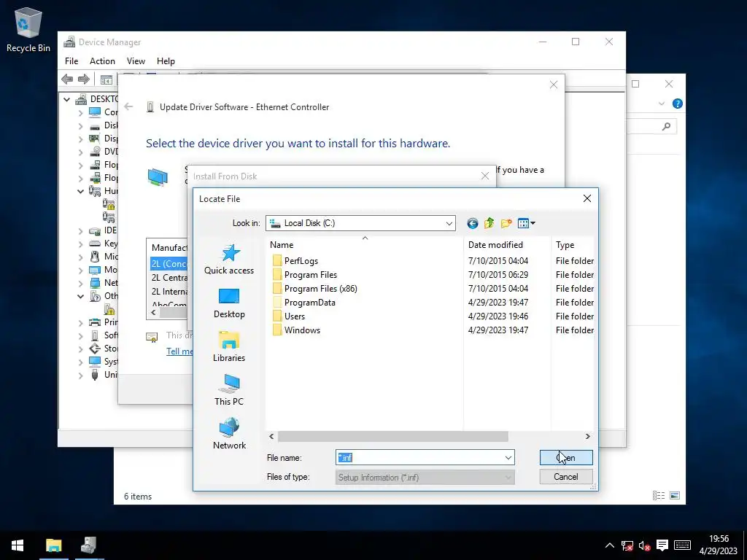Select 2L Centra manufacturer list entry
This screenshot has height=560, width=747.
tap(169, 278)
